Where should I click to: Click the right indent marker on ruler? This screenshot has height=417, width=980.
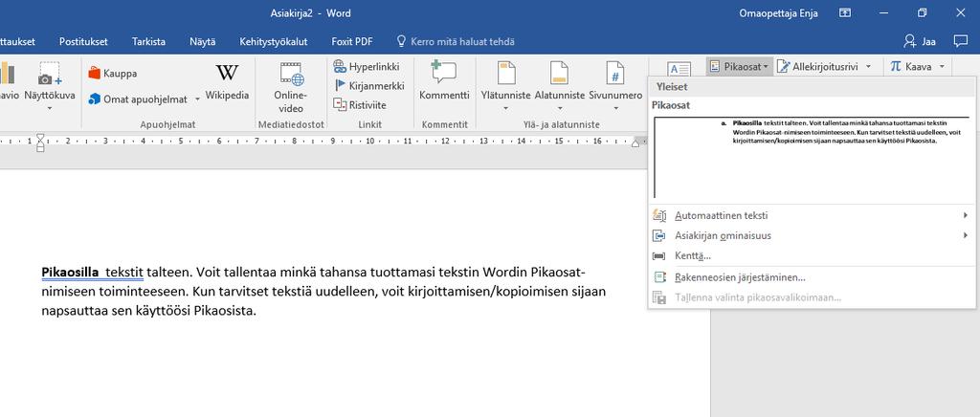point(636,144)
